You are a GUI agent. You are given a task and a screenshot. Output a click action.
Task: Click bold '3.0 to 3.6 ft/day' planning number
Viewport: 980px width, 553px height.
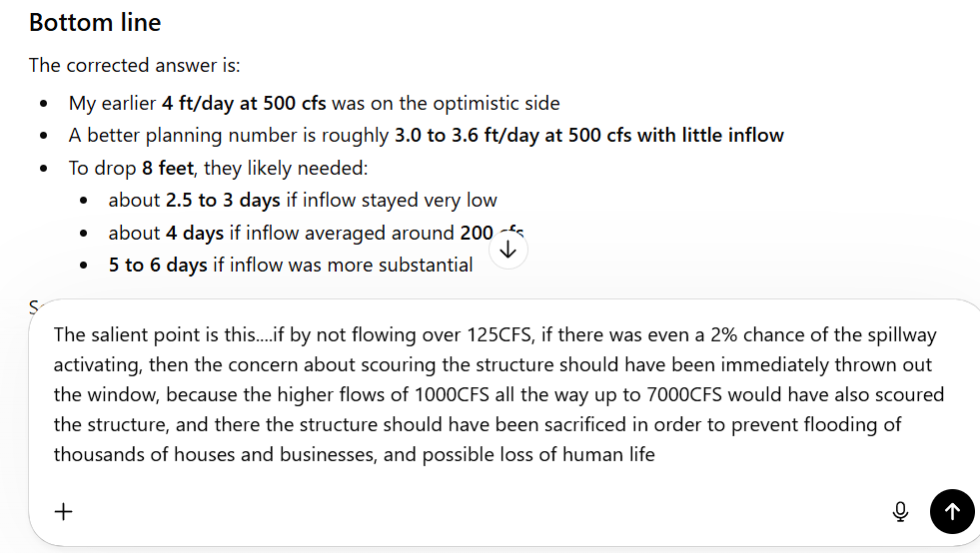point(466,135)
